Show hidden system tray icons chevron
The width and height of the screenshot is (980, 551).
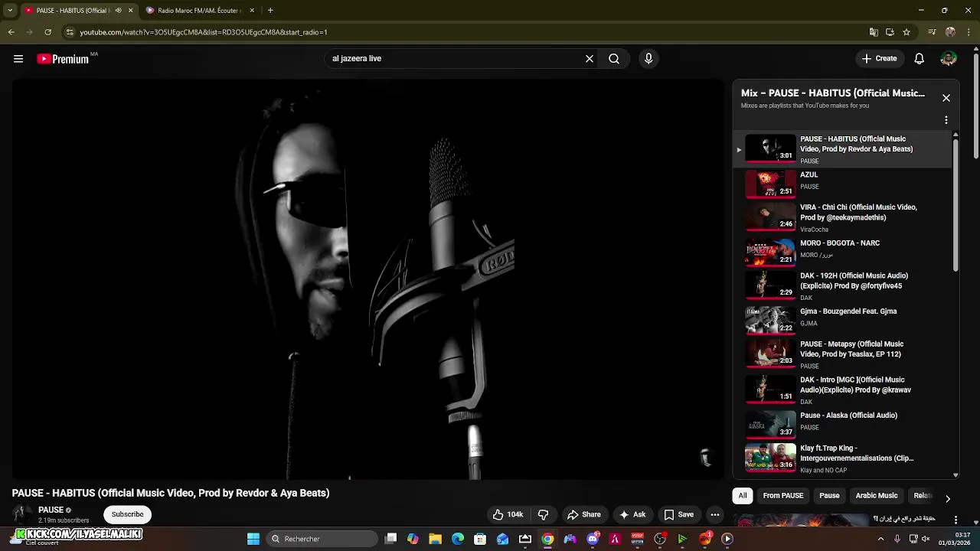(x=880, y=539)
